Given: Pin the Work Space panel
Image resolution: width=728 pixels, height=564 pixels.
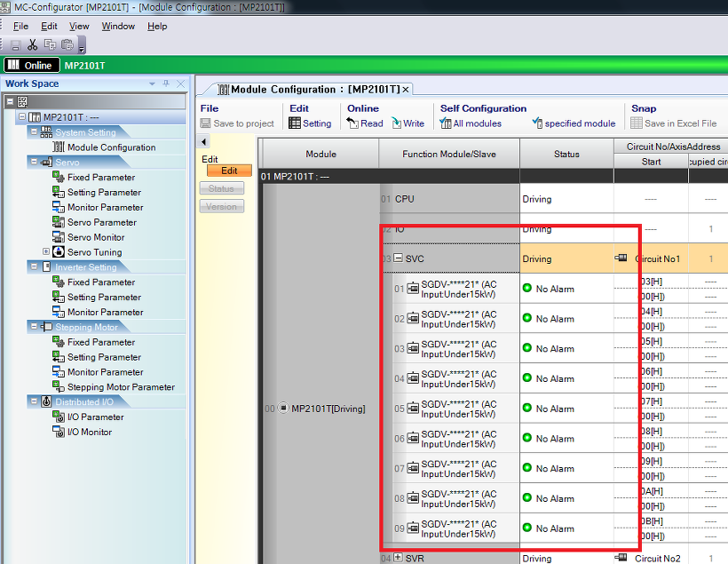Looking at the screenshot, I should (x=166, y=83).
